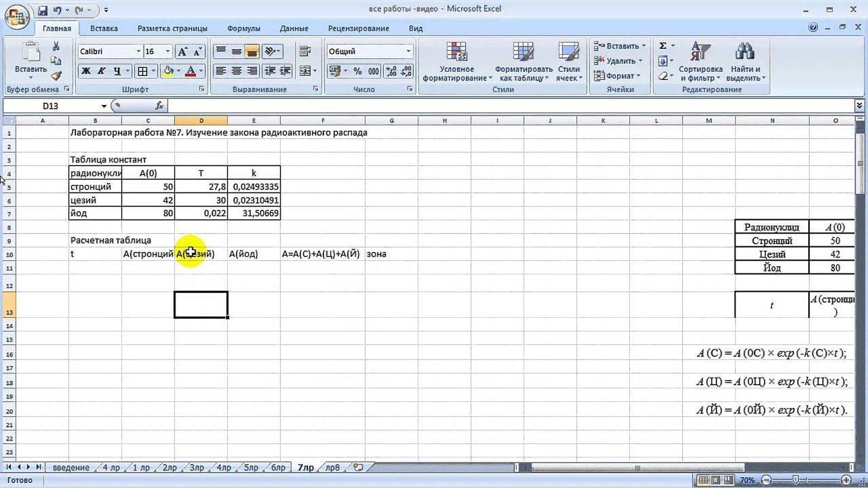Open Форматировать как таблицу gallery
The height and width of the screenshot is (488, 868).
click(524, 62)
